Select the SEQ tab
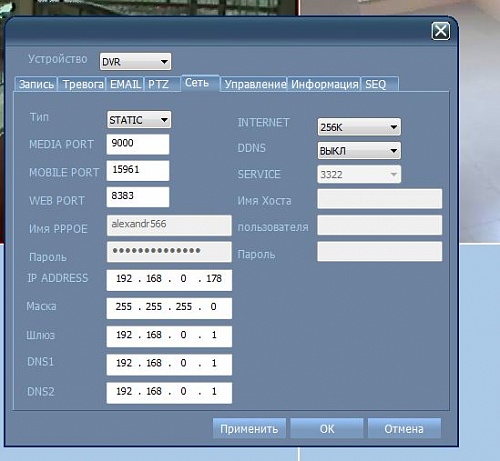This screenshot has height=461, width=500. (380, 84)
